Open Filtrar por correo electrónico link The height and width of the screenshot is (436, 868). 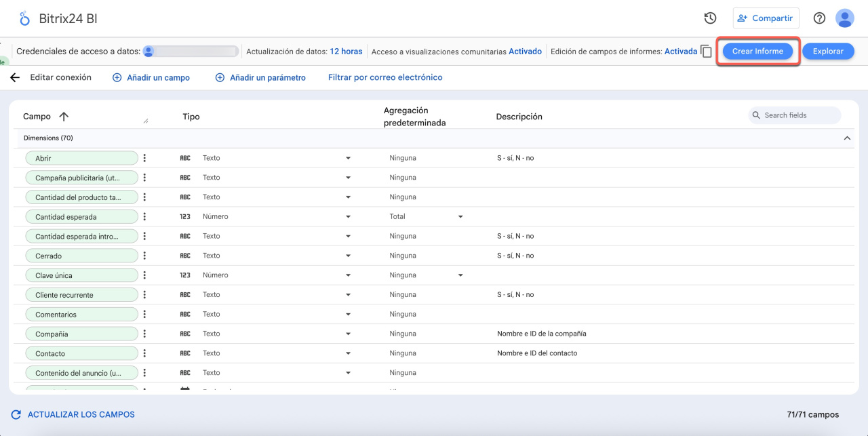click(385, 78)
